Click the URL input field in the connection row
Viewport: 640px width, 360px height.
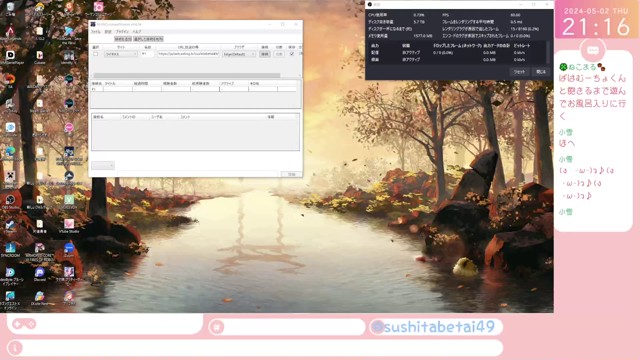tap(188, 54)
